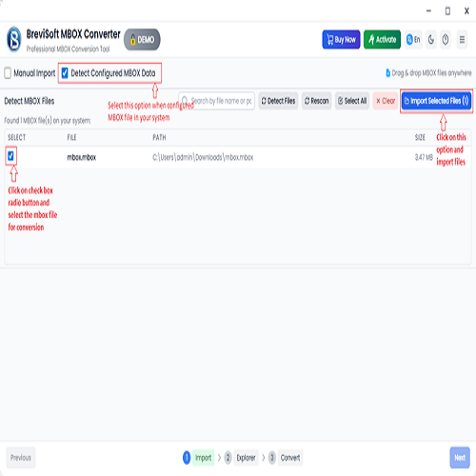Click the green Activate button
Screen dimensions: 476x476
[382, 40]
